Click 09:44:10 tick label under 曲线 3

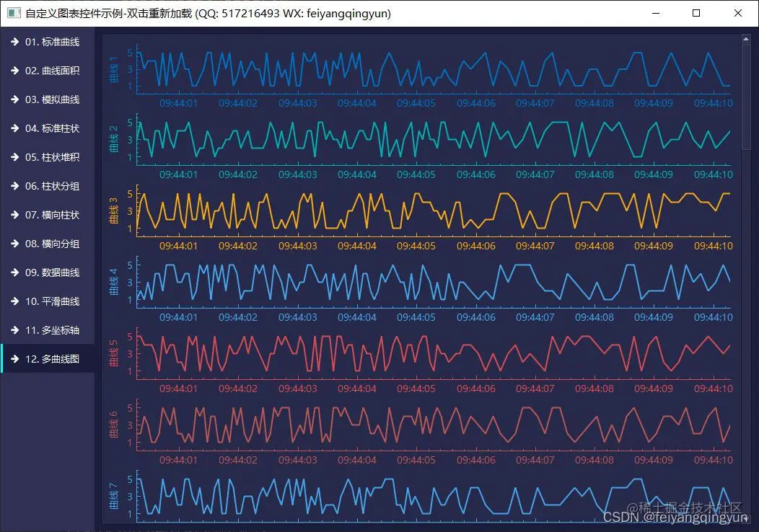[714, 246]
